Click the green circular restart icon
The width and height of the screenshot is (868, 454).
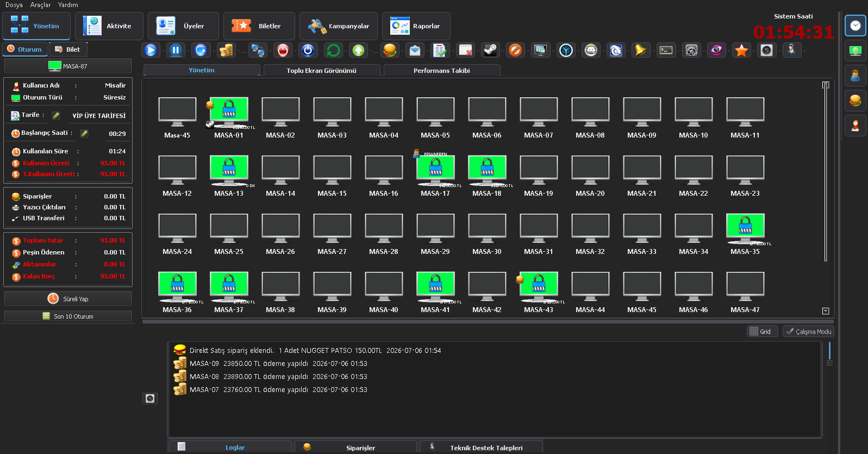coord(333,50)
